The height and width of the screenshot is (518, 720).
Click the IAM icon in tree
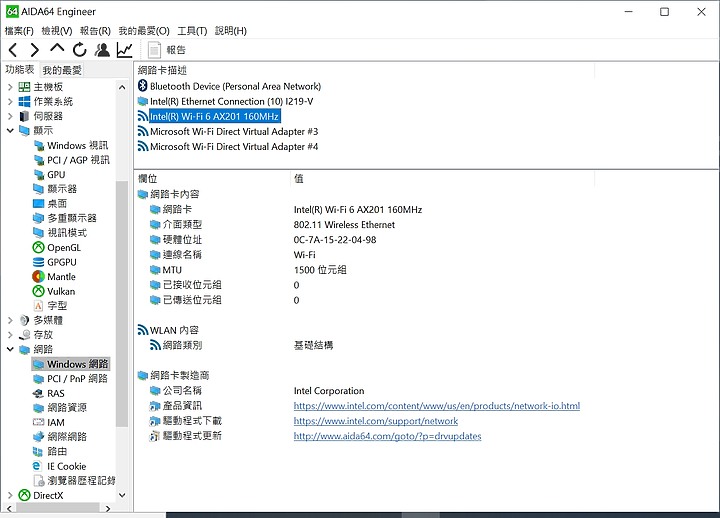(x=39, y=422)
